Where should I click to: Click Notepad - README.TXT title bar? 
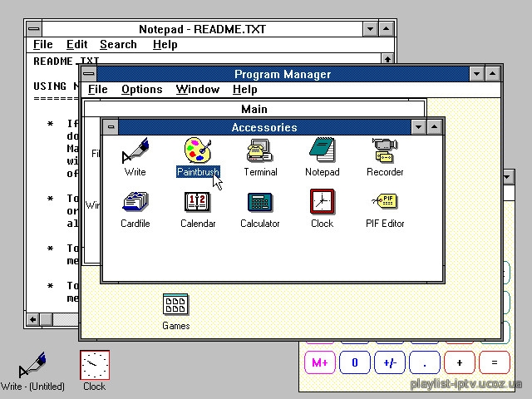pos(202,29)
